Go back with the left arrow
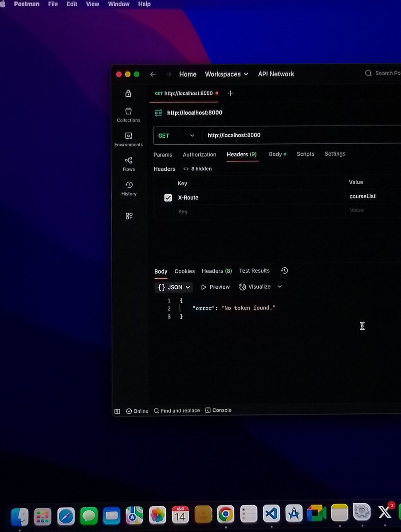401x532 pixels. (153, 74)
